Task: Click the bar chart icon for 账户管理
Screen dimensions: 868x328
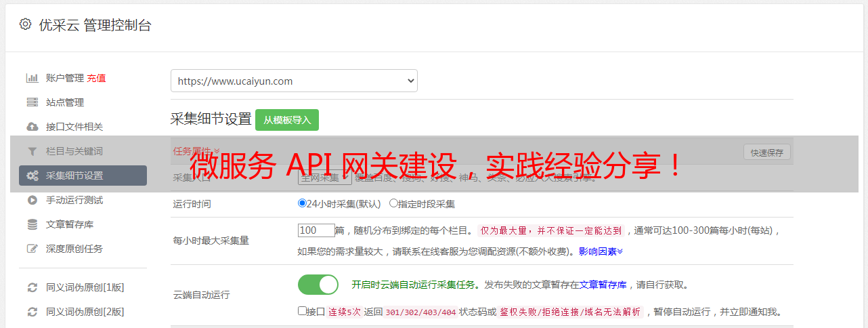Action: [x=32, y=78]
